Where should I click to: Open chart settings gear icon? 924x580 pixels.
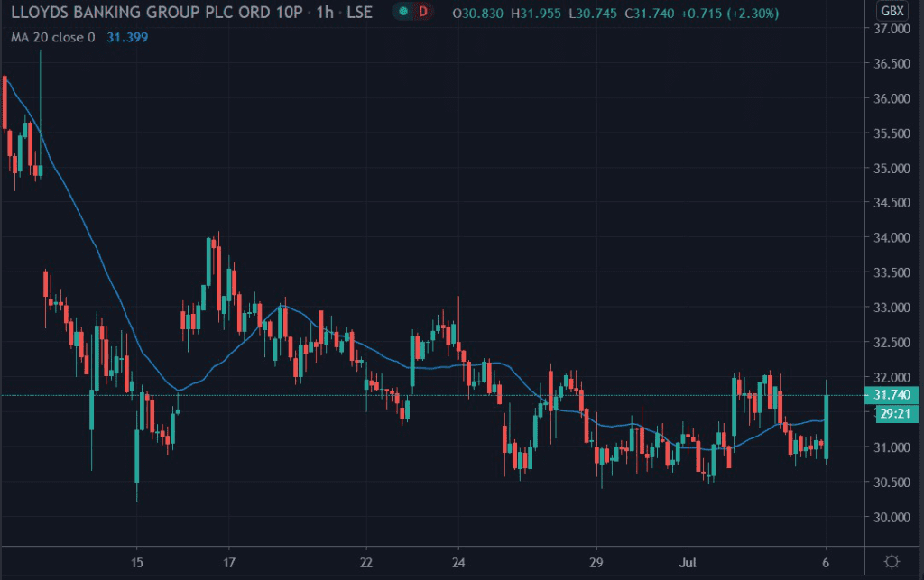(x=892, y=561)
